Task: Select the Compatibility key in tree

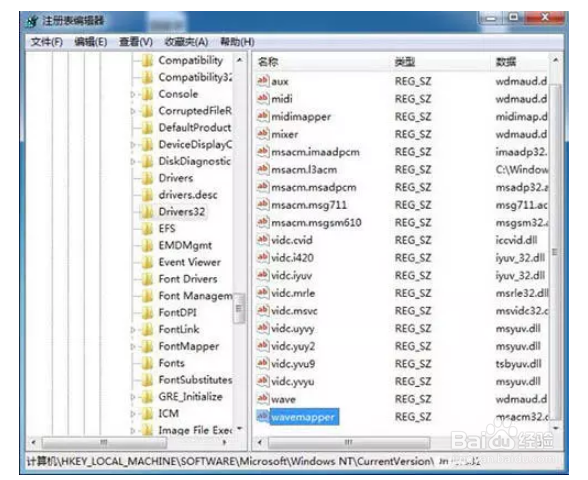Action: click(190, 60)
